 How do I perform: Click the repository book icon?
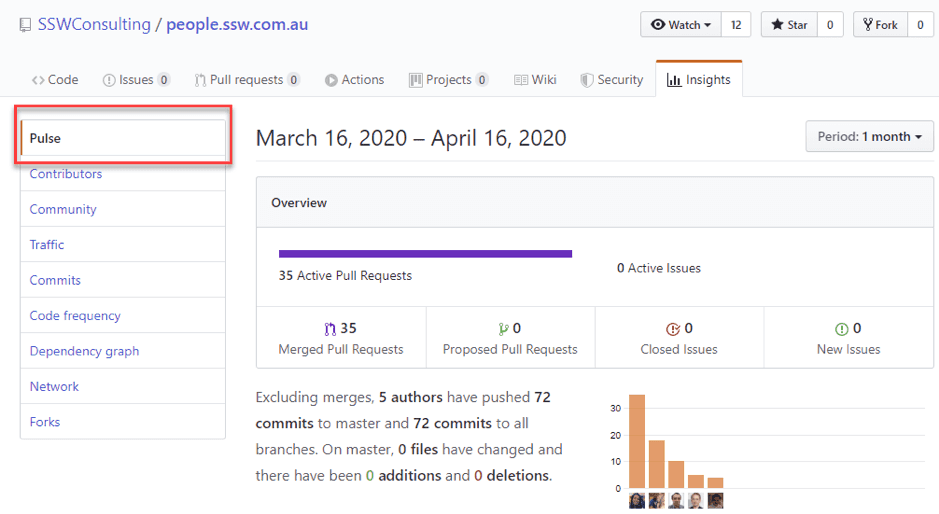[x=25, y=25]
